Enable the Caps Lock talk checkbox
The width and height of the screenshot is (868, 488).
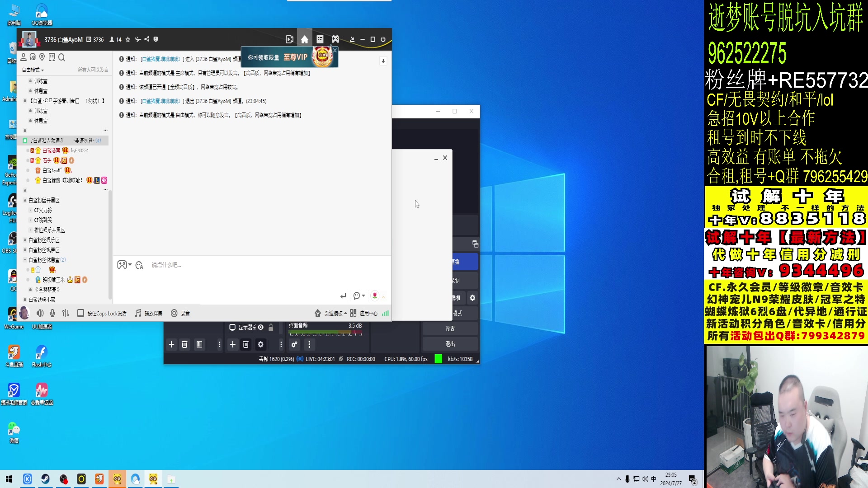80,313
